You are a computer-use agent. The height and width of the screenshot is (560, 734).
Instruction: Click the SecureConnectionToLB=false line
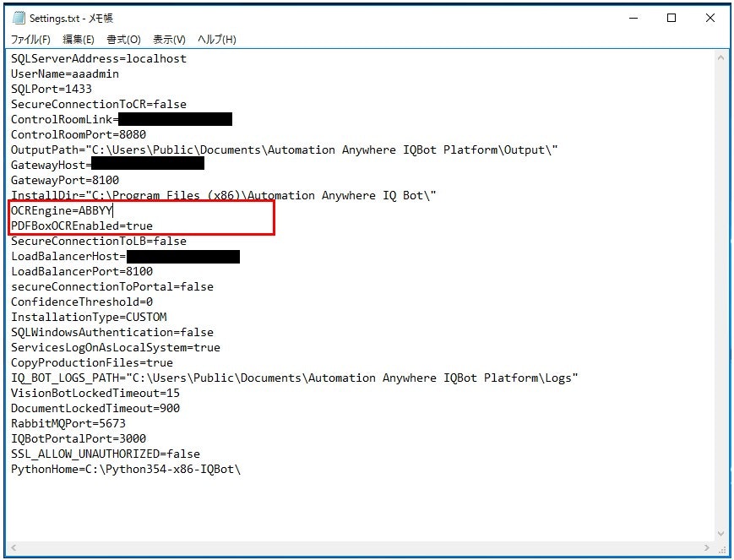point(99,241)
